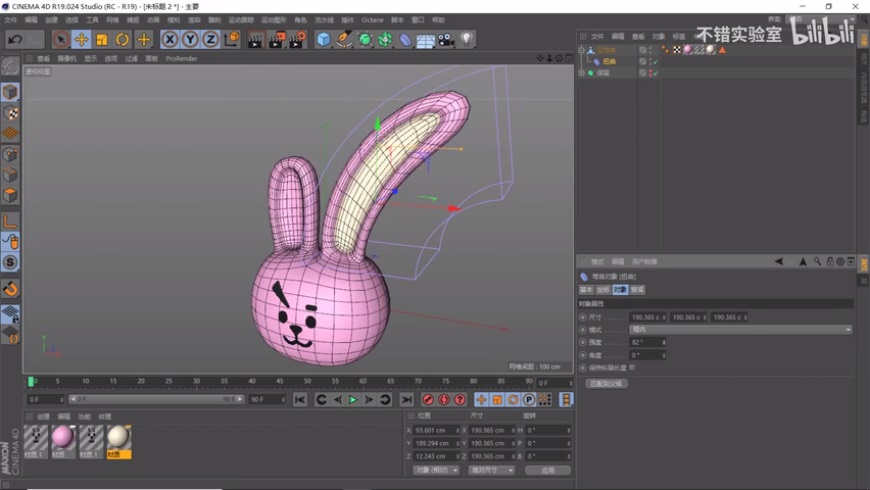Click the Angle field showing 0°
The height and width of the screenshot is (490, 870).
tap(648, 355)
